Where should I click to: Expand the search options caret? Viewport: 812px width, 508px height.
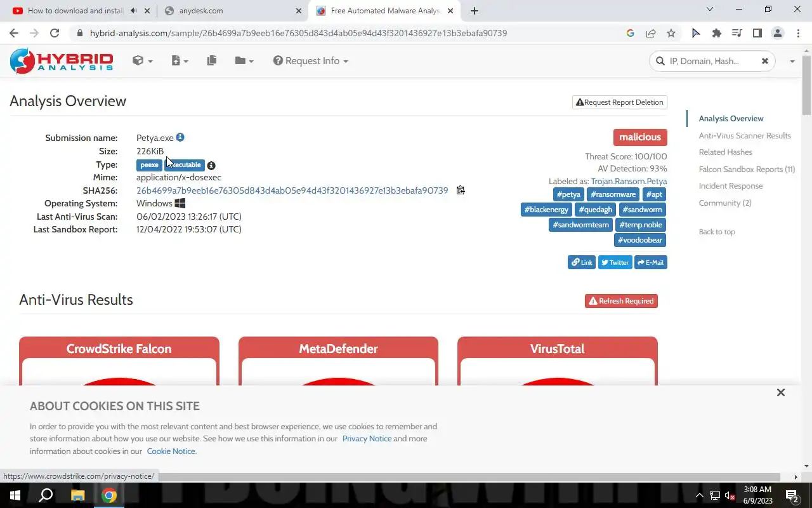[792, 62]
